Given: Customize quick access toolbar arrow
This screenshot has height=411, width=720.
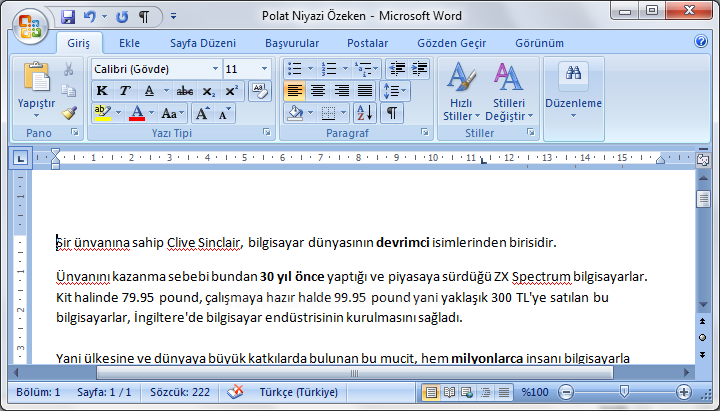Looking at the screenshot, I should (x=173, y=16).
